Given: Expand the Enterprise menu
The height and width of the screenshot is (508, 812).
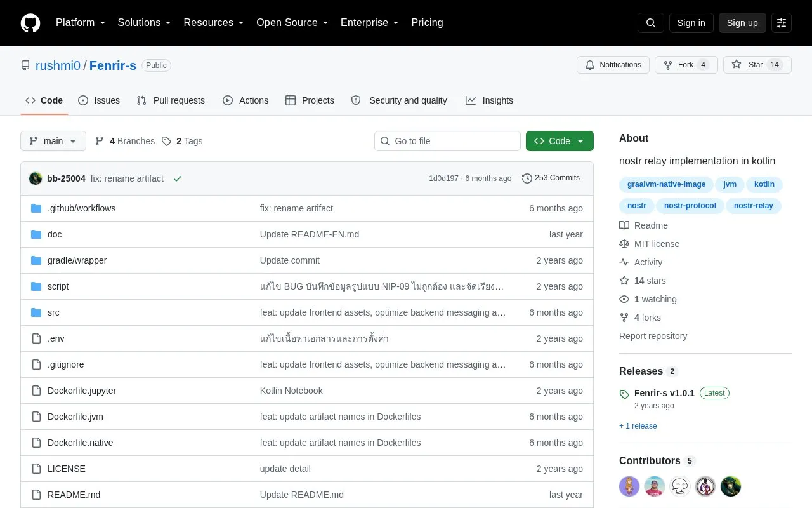Looking at the screenshot, I should click(370, 23).
